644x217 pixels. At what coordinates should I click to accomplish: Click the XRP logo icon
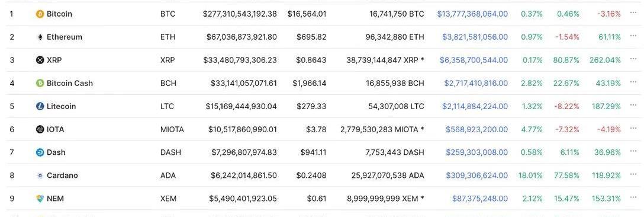coord(40,60)
